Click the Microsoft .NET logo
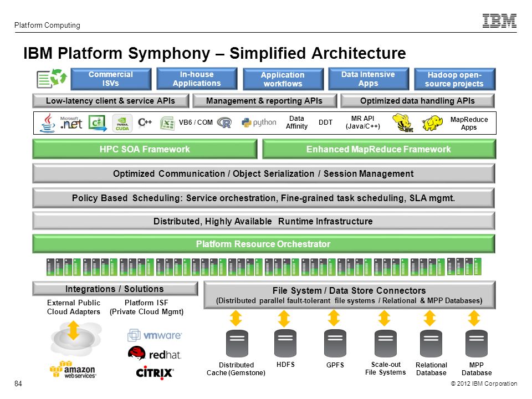 [71, 123]
